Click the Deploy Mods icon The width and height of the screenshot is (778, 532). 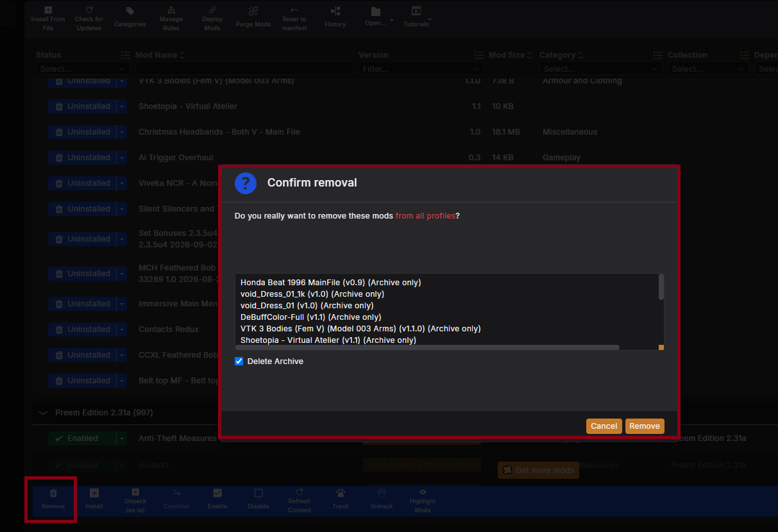tap(212, 10)
